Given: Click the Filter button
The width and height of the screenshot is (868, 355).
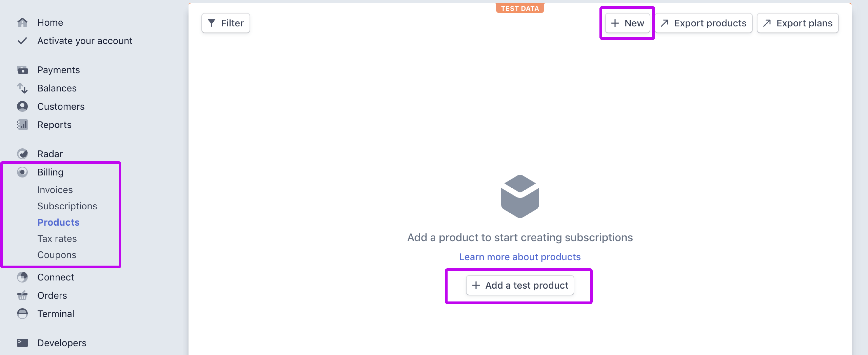Looking at the screenshot, I should tap(226, 23).
